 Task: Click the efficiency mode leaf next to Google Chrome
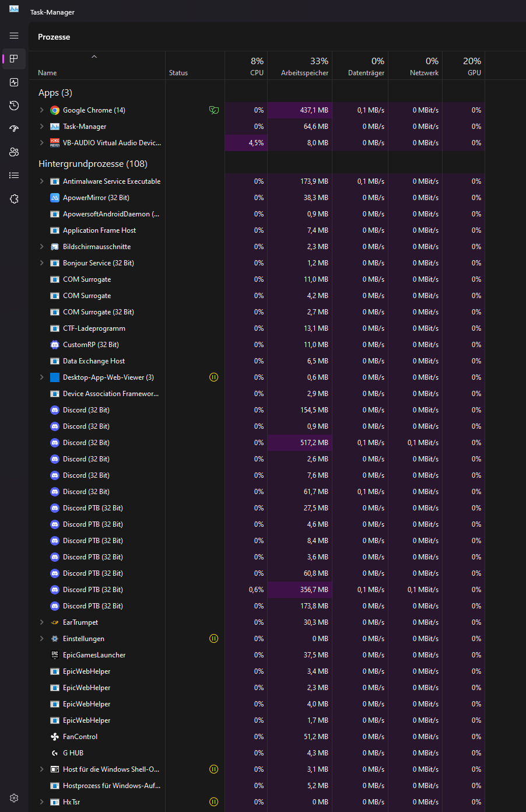(x=213, y=110)
